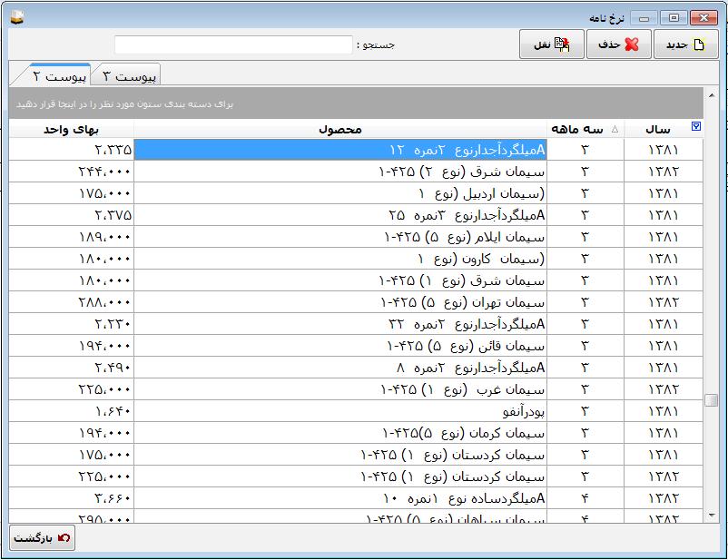Click the محصول column header

pos(340,129)
